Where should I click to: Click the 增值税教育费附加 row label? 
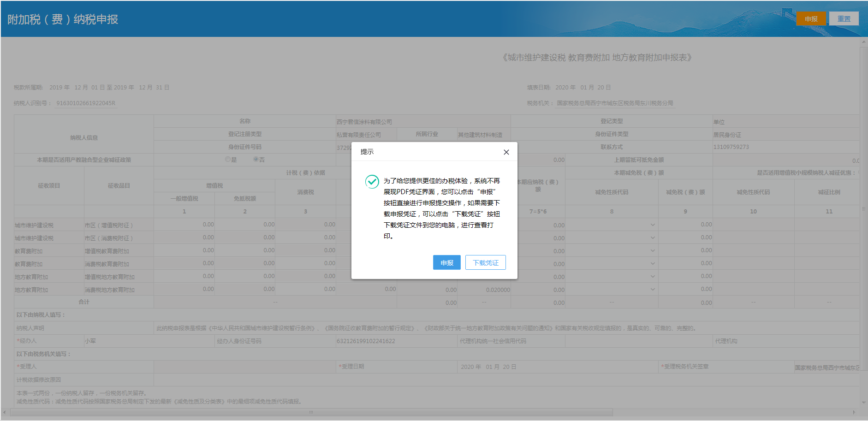point(107,251)
